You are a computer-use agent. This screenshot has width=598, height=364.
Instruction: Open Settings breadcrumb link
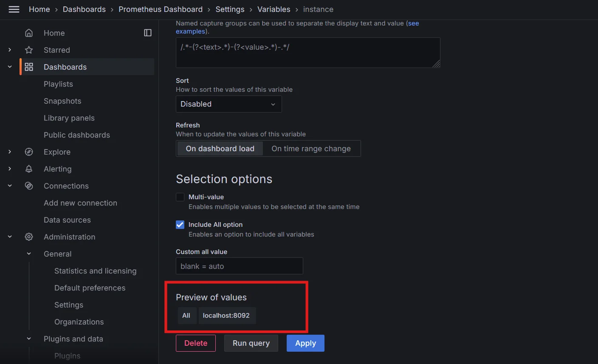point(230,9)
